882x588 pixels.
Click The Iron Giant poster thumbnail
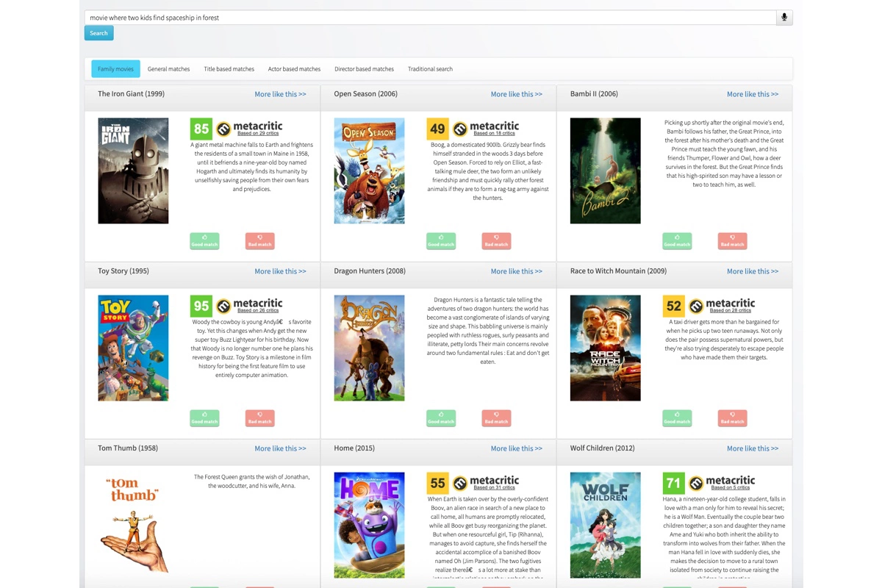(x=133, y=171)
